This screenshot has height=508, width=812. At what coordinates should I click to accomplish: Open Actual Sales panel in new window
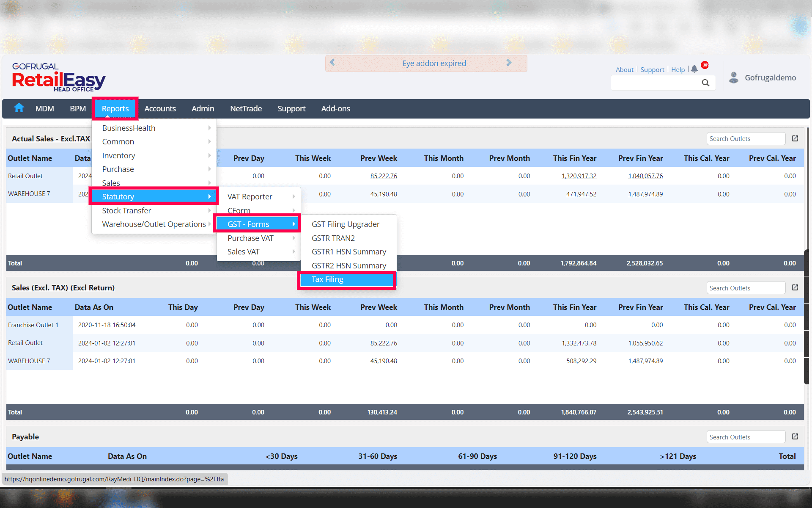[x=795, y=138]
